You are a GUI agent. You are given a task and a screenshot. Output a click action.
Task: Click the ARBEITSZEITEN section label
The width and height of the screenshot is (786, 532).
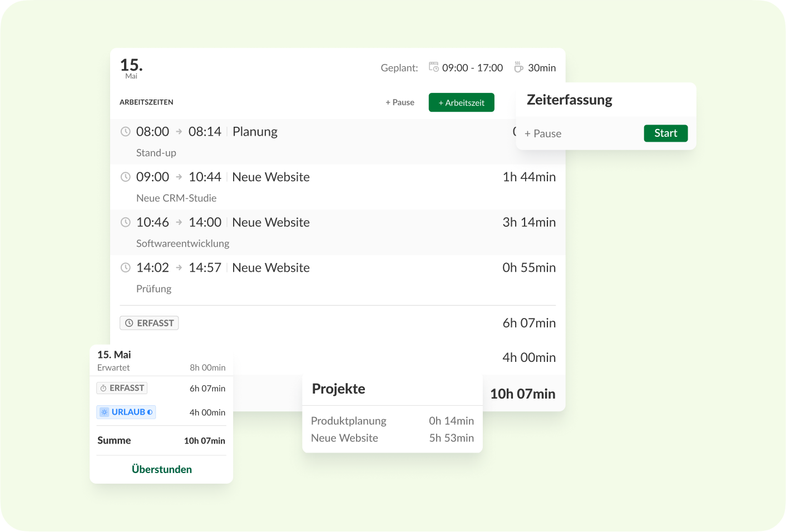point(146,102)
